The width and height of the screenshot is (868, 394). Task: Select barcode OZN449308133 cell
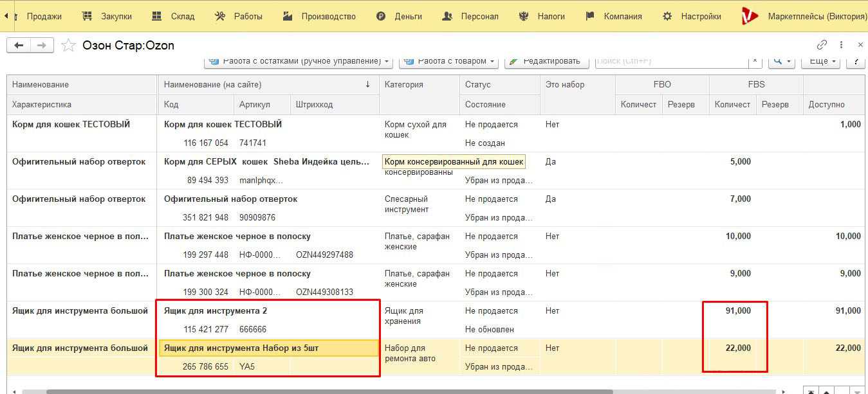point(324,292)
